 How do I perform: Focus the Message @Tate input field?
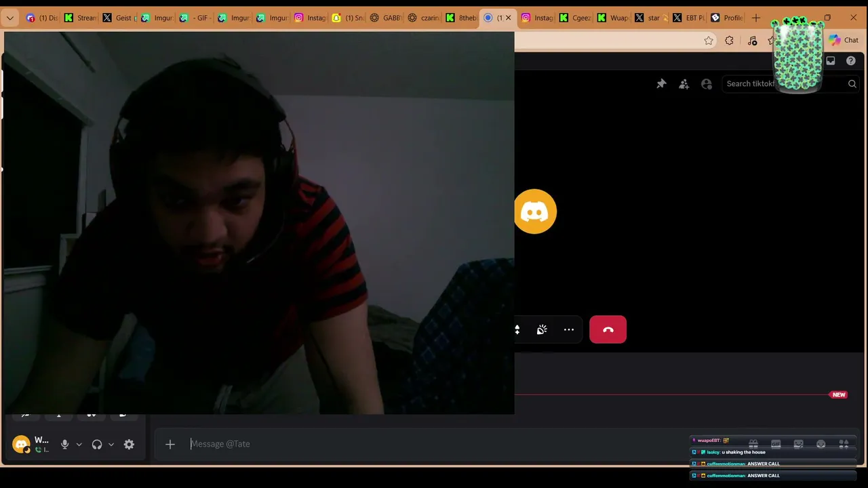coord(434,444)
